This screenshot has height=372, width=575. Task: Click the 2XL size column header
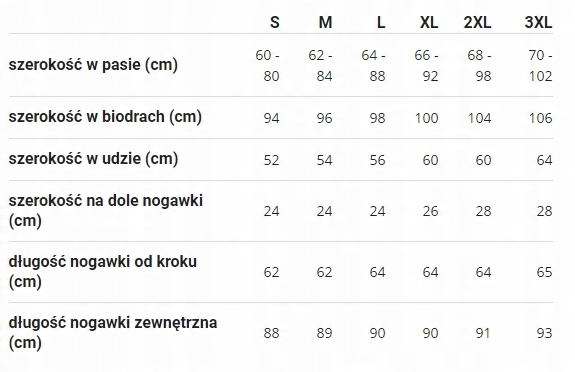tap(477, 22)
